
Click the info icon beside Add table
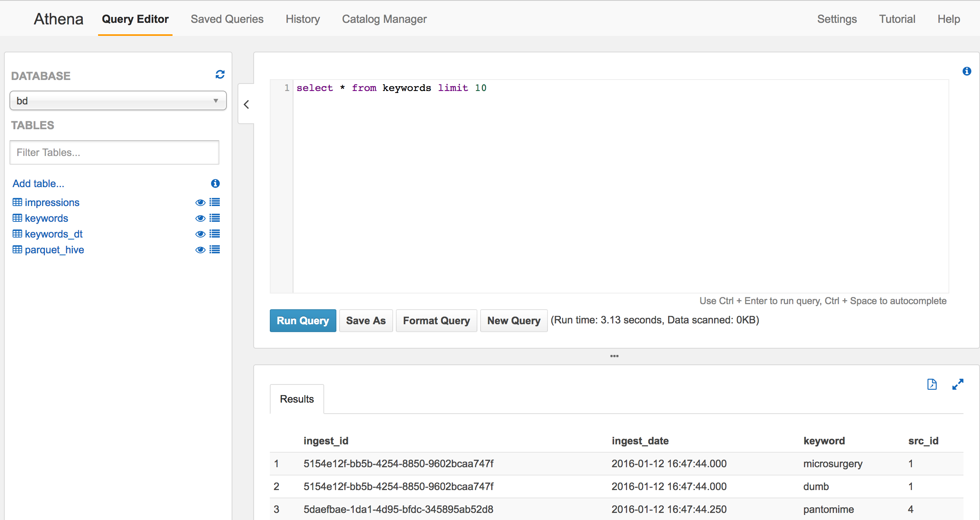215,184
